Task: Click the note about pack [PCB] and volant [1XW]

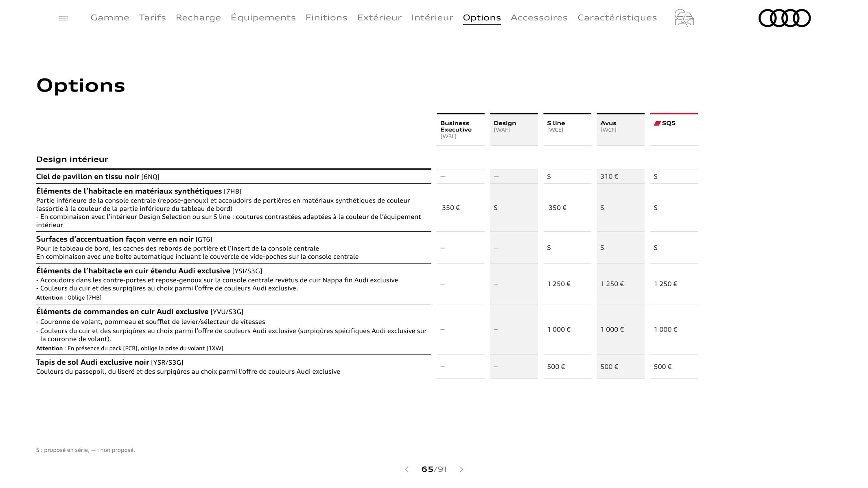Action: point(130,349)
